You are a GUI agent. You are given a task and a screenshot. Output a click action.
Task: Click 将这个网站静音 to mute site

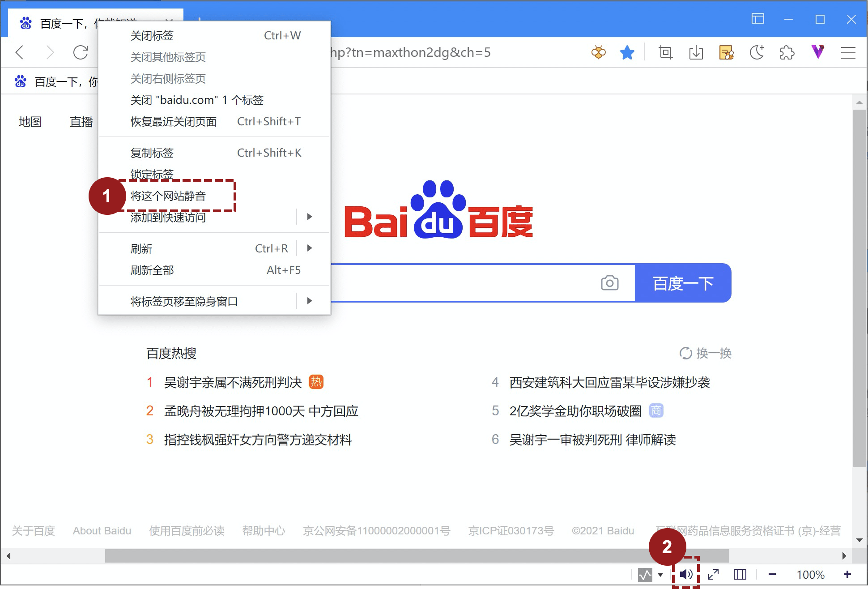click(214, 196)
